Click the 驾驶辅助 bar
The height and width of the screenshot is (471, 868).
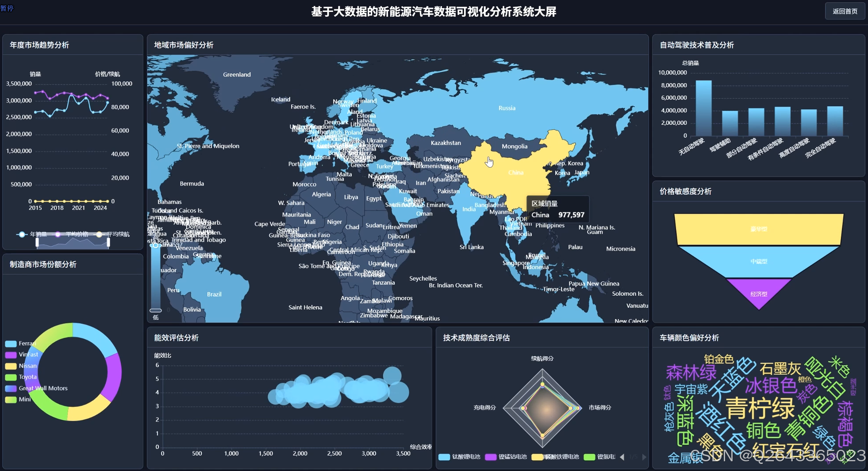[730, 123]
